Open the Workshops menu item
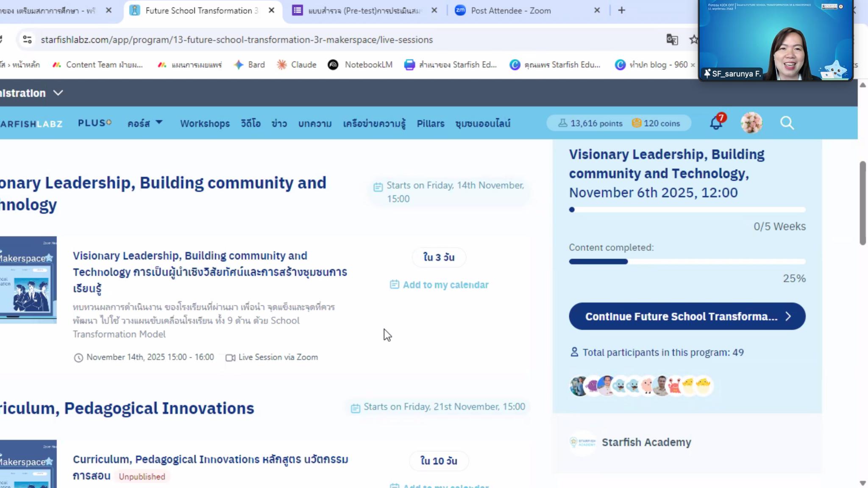Screen dimensions: 868x488 pos(205,123)
